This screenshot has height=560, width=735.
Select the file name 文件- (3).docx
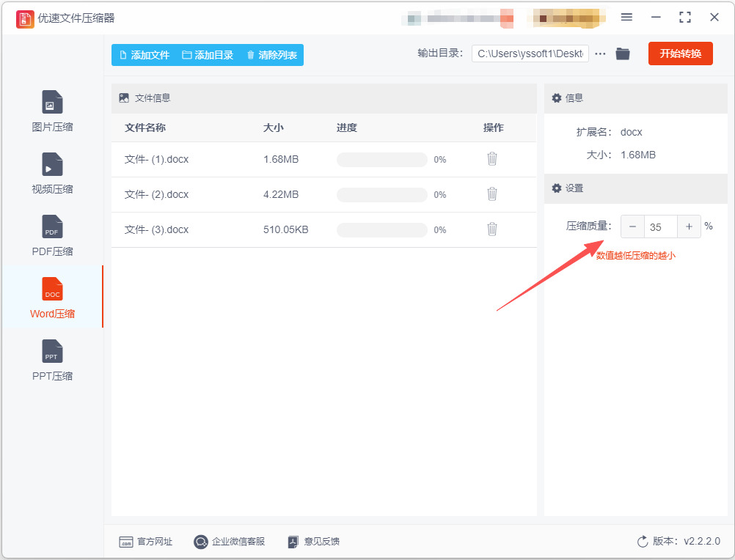156,230
